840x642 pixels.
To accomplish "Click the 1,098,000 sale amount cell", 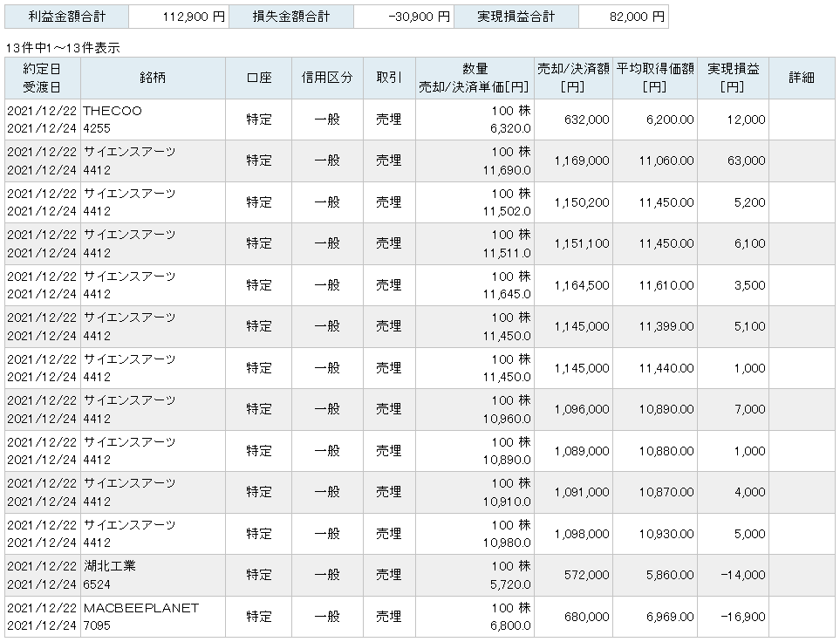I will (573, 534).
